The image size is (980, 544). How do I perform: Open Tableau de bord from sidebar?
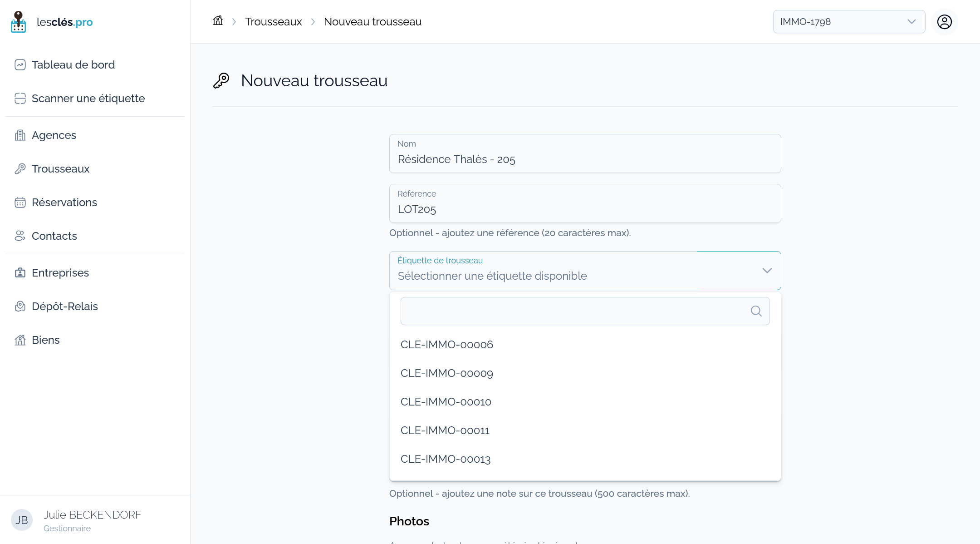point(73,65)
